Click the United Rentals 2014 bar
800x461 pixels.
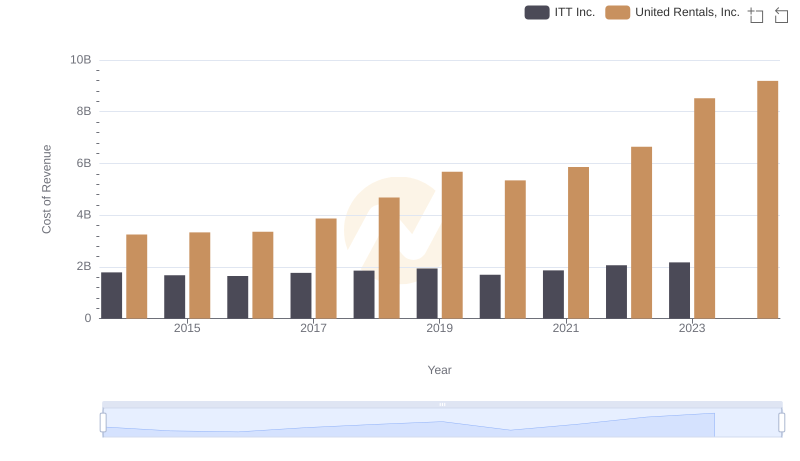click(136, 276)
